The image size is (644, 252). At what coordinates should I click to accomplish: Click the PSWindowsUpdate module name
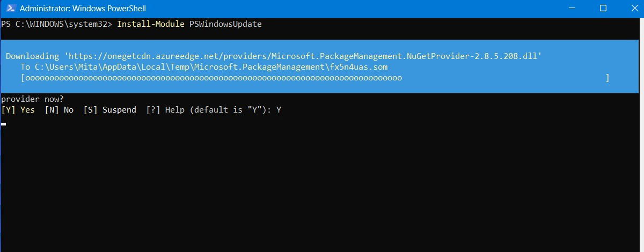pos(225,24)
